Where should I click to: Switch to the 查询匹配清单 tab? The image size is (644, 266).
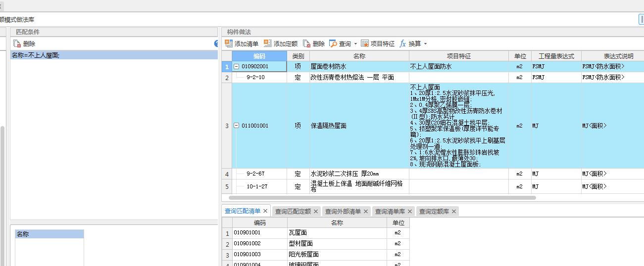coord(242,211)
